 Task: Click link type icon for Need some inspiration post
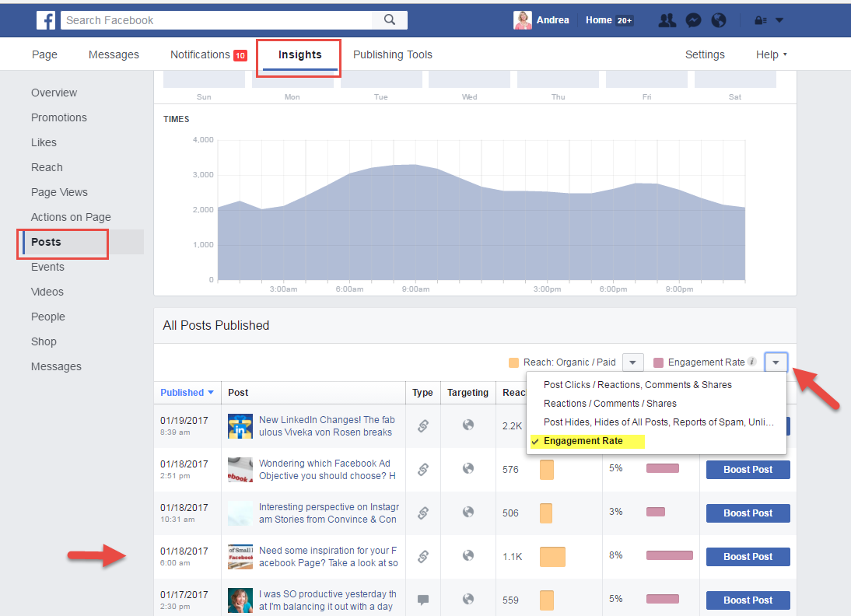pos(423,556)
